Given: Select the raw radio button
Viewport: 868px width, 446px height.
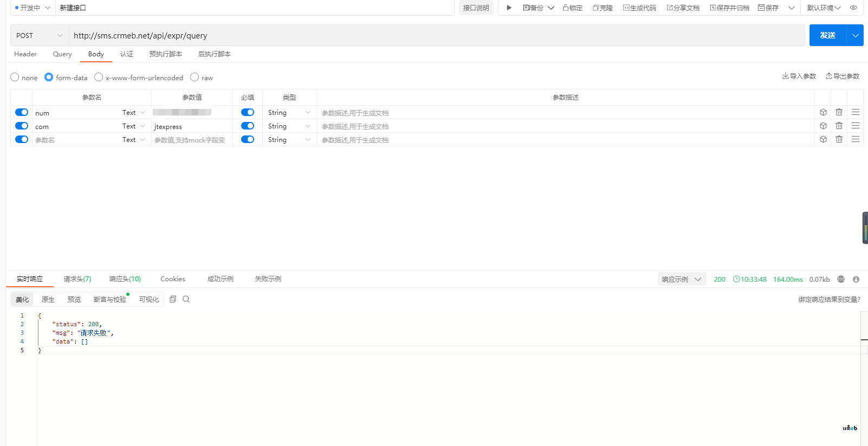Looking at the screenshot, I should click(x=195, y=77).
